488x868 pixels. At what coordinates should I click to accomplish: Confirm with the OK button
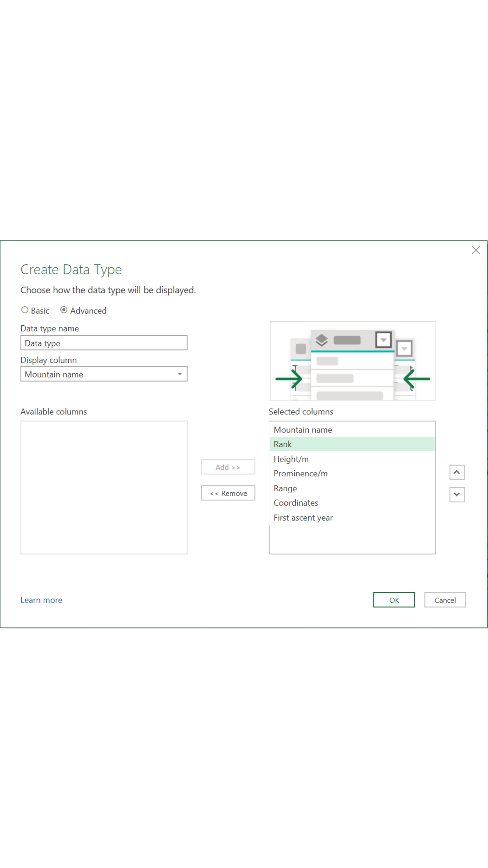pos(394,600)
